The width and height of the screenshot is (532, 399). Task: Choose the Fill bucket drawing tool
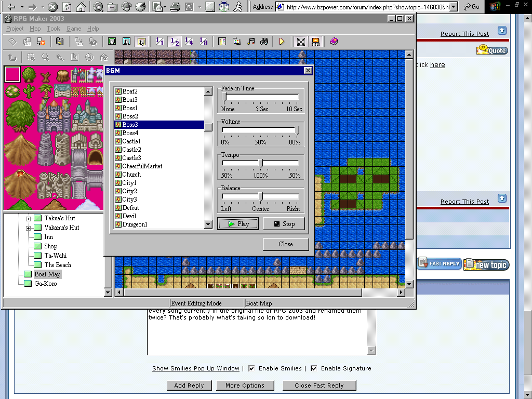click(x=104, y=57)
